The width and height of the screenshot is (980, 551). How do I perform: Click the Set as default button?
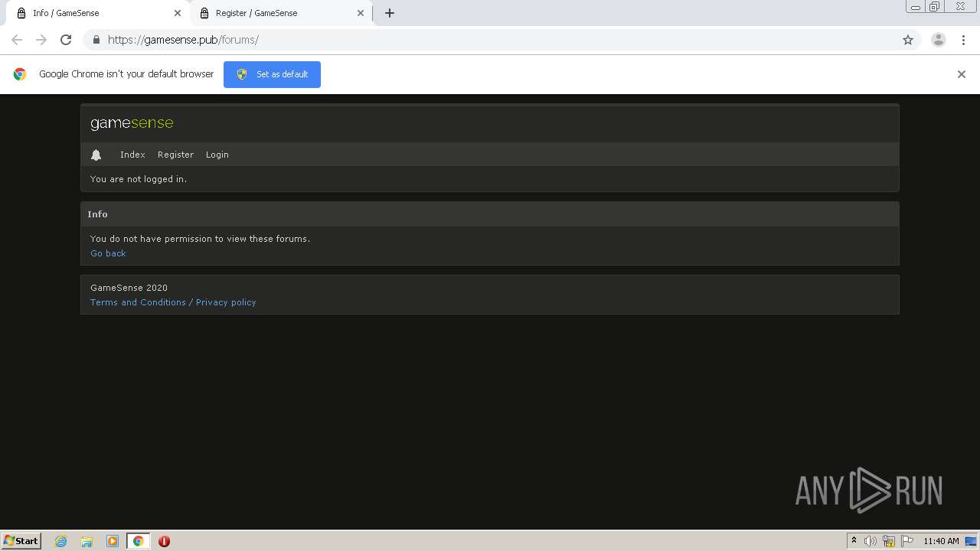click(272, 74)
